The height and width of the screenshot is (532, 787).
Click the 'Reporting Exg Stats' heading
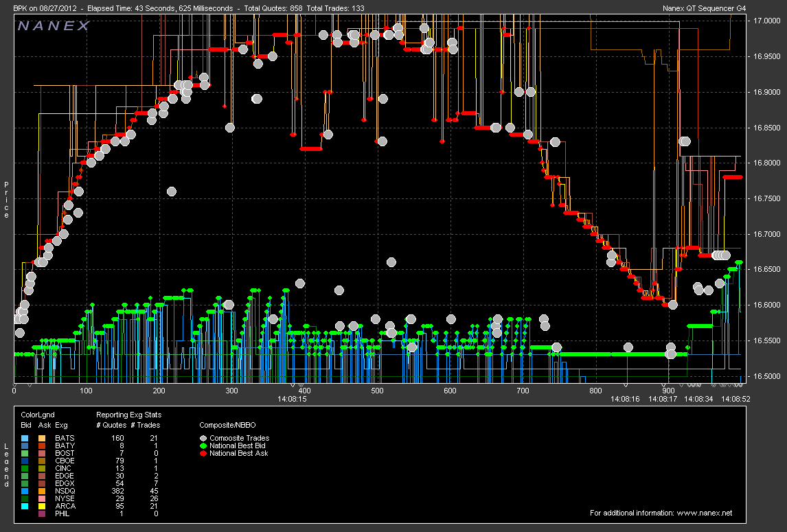point(129,415)
